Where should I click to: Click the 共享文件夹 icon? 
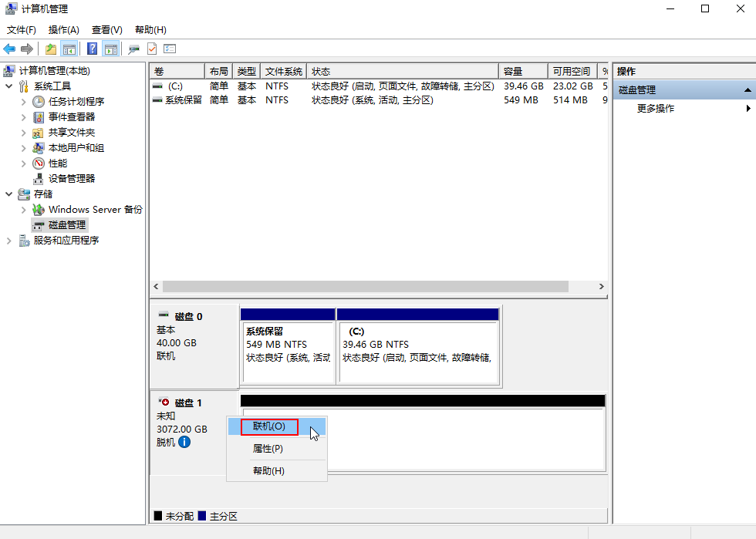pos(39,133)
